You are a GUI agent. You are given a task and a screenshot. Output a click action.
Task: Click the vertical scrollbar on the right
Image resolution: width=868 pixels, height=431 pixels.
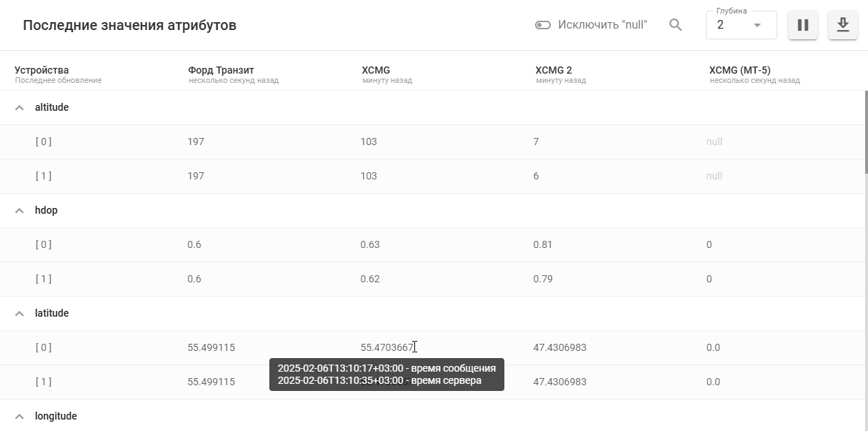point(866,132)
